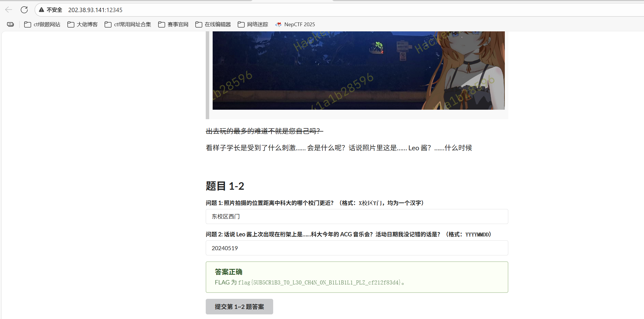The image size is (644, 319).
Task: Click the strikethrough line 出去玩的最多的难道不就是您自己吗
Action: tap(264, 131)
